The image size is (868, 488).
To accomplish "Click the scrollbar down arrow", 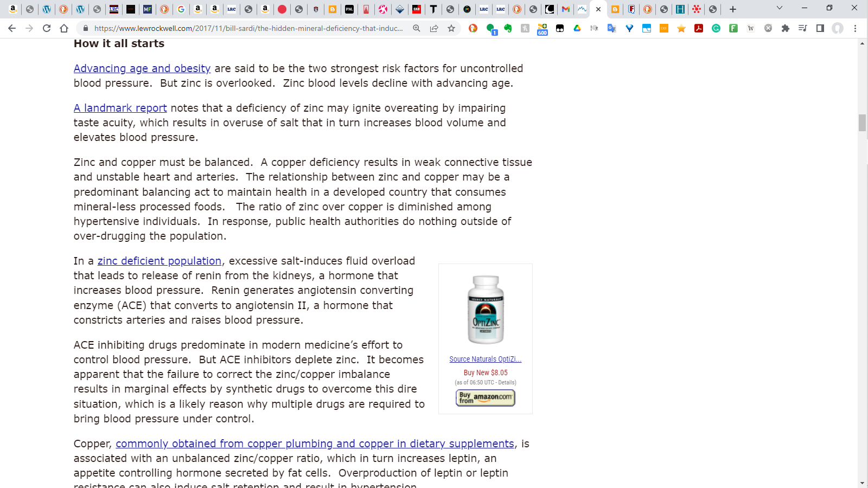I will coord(863,483).
